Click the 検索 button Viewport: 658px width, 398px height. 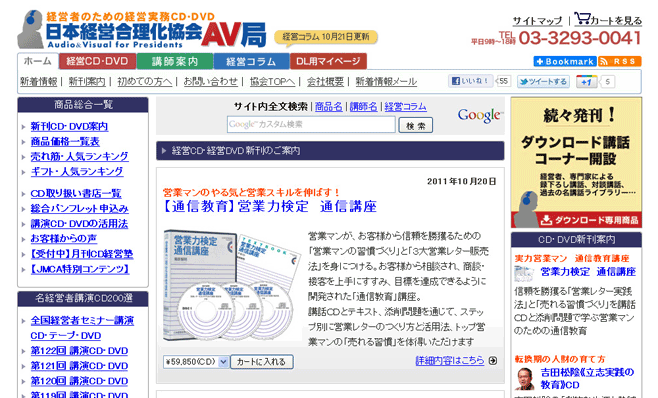tap(415, 125)
